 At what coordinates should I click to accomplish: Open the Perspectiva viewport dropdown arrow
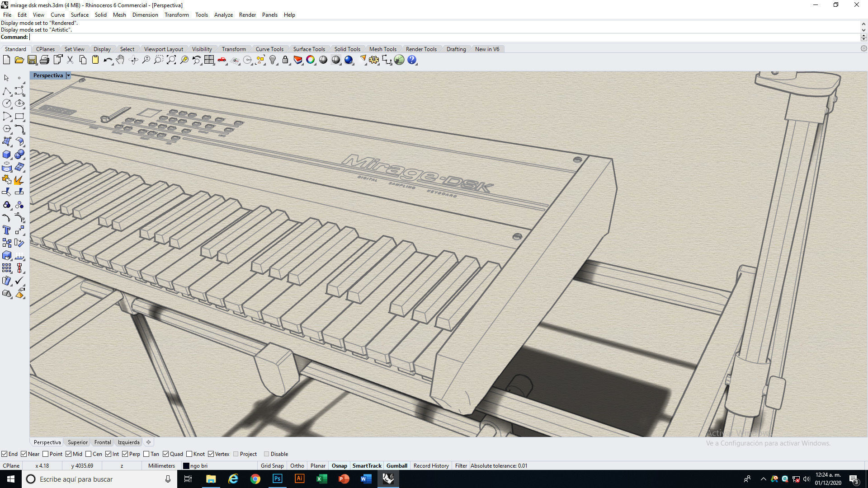68,75
